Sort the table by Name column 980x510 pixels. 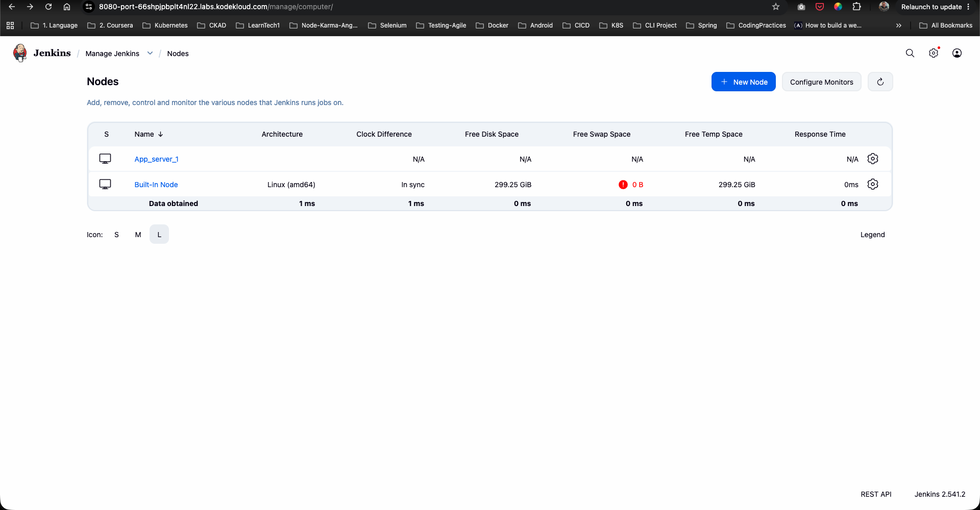[x=149, y=134]
